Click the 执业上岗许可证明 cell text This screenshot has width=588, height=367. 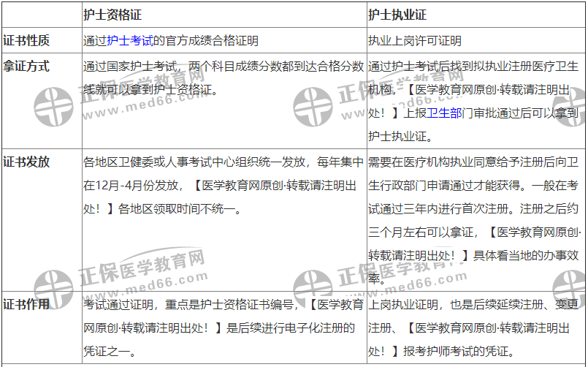click(x=415, y=41)
